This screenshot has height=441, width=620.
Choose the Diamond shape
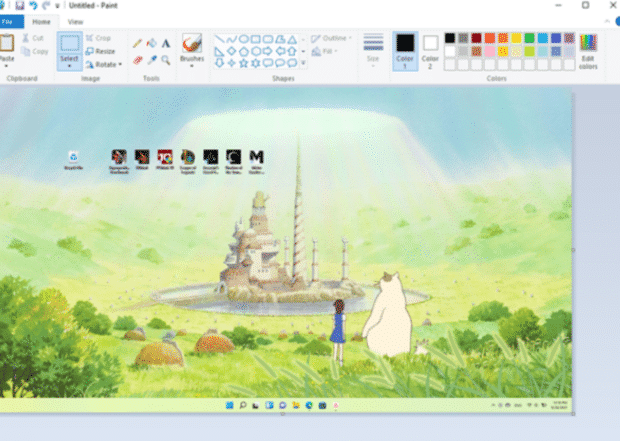(232, 51)
